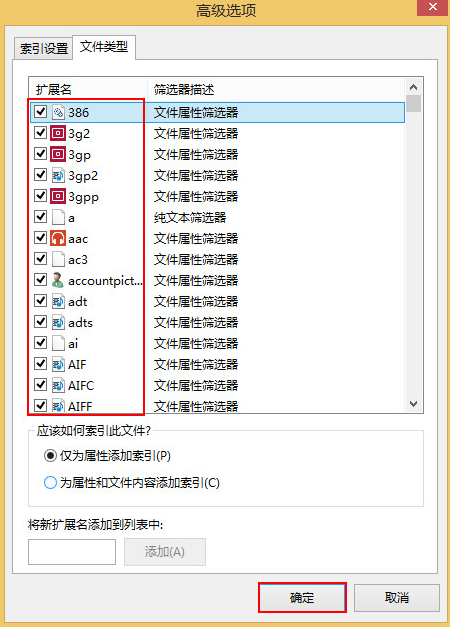This screenshot has width=455, height=627.
Task: Click the scrollbar up arrow
Action: tap(413, 87)
